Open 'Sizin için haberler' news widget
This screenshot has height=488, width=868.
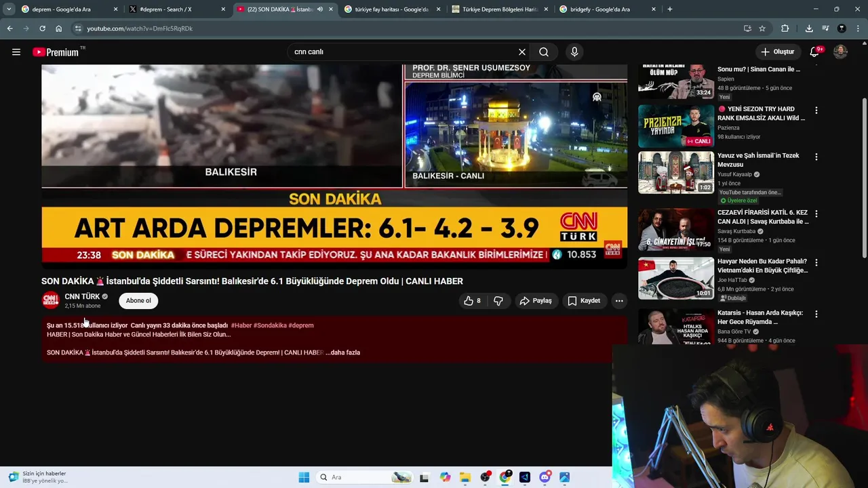pyautogui.click(x=38, y=477)
